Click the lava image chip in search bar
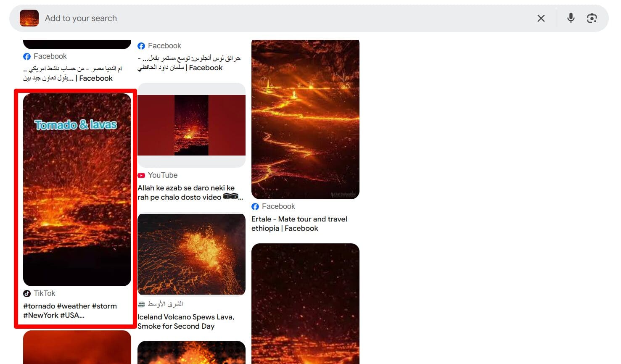The height and width of the screenshot is (364, 621). 29,18
